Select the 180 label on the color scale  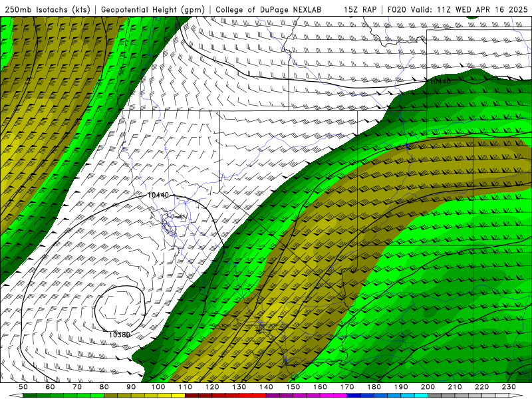(x=374, y=387)
